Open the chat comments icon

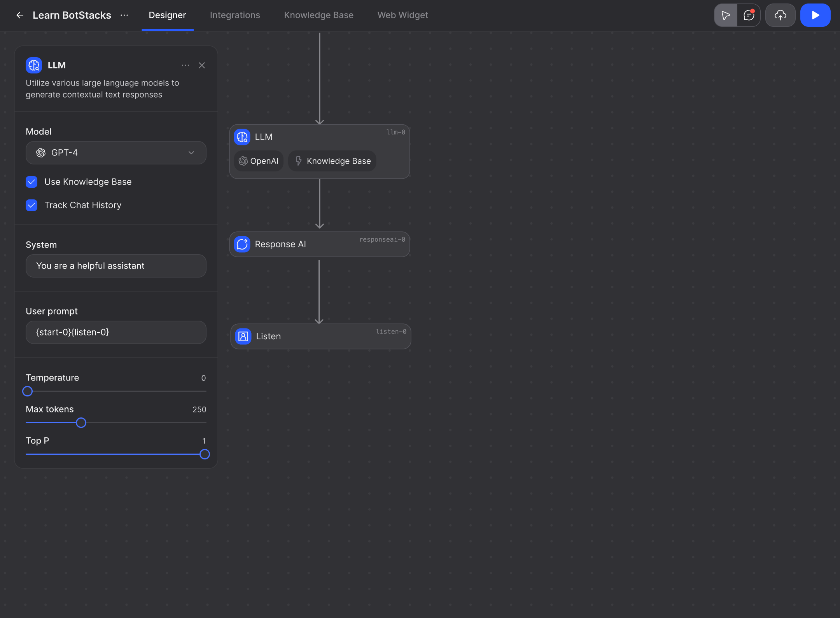pos(749,15)
